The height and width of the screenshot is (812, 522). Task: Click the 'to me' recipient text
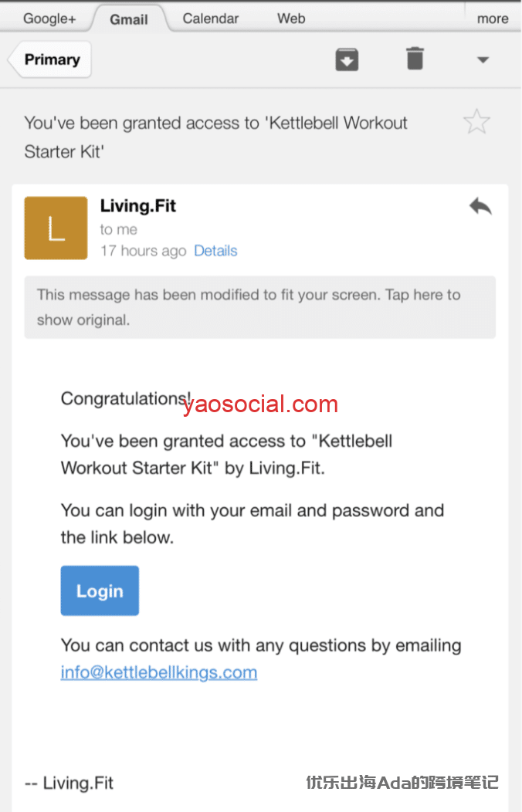119,229
